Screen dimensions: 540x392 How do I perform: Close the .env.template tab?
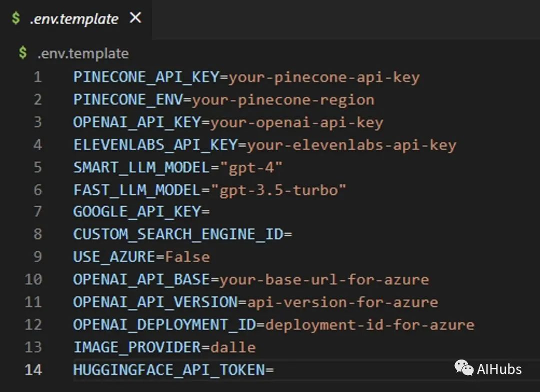[x=135, y=18]
